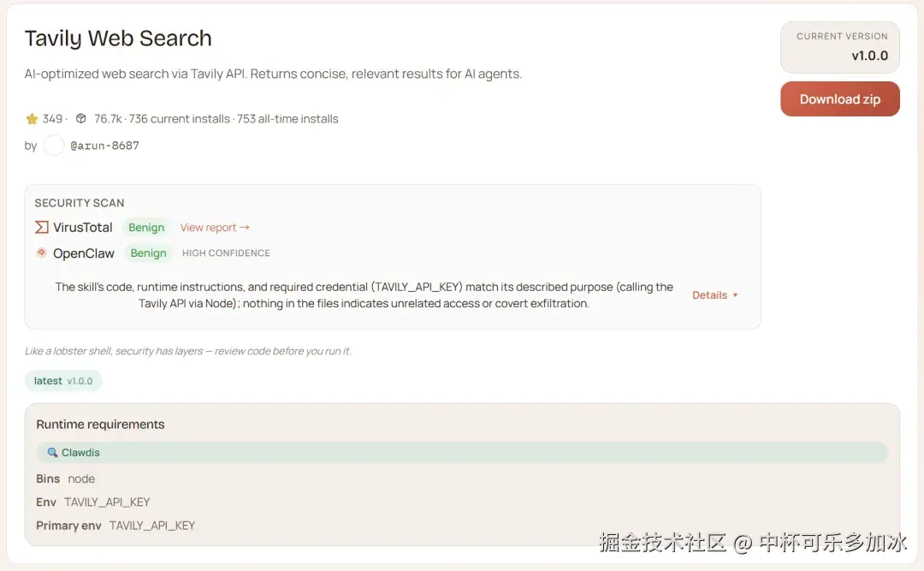924x571 pixels.
Task: Click the Tavily Web Search title
Action: [x=118, y=39]
